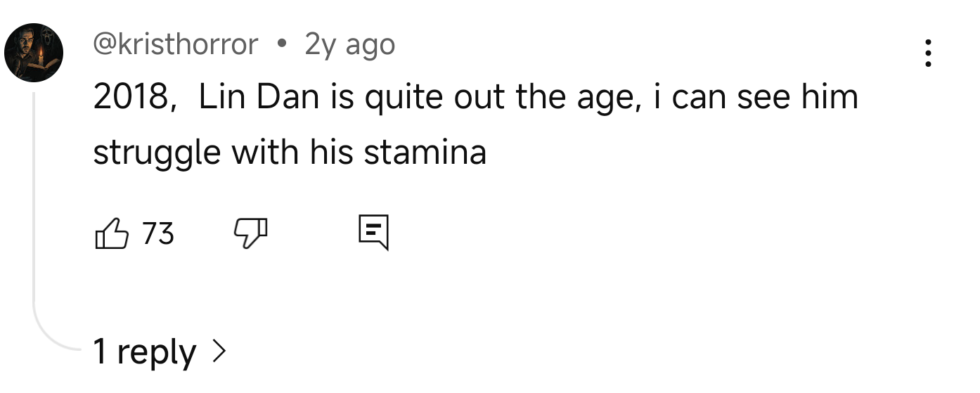Visit the @kristhorror channel link
The width and height of the screenshot is (980, 393).
[x=176, y=45]
